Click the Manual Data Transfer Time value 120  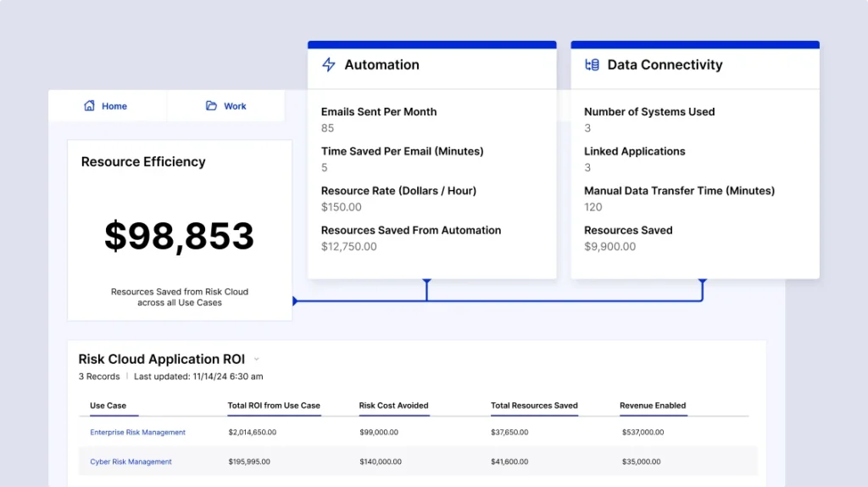593,207
